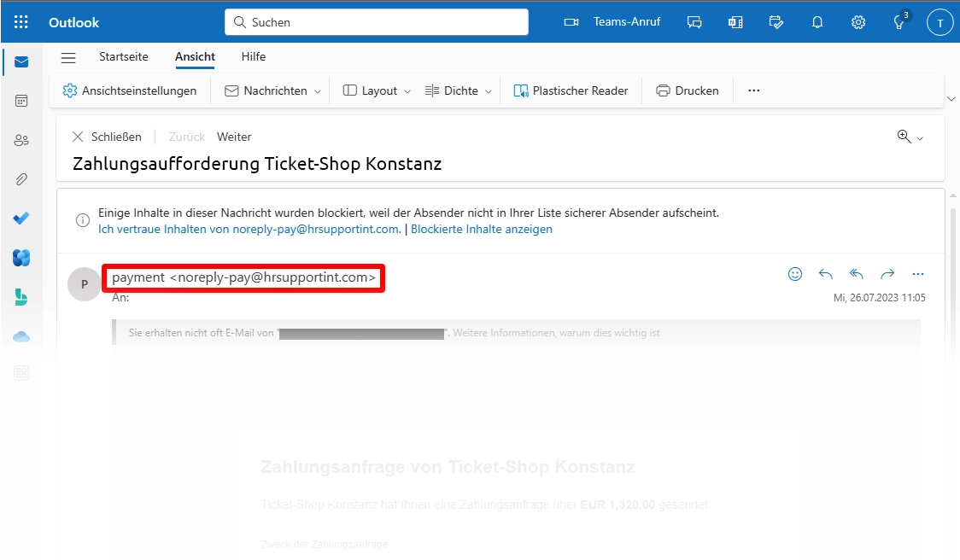Open Ansichtseinstellungen
Screen dimensions: 960x560
130,90
